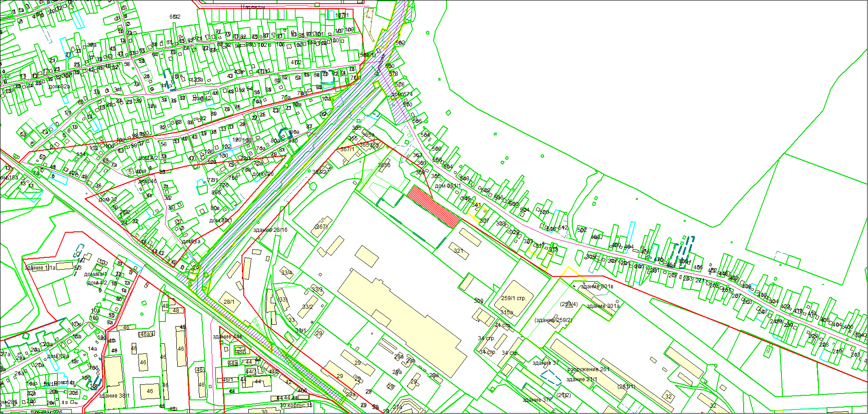Select the building labeled 28/1
The height and width of the screenshot is (414, 868).
pos(229,302)
